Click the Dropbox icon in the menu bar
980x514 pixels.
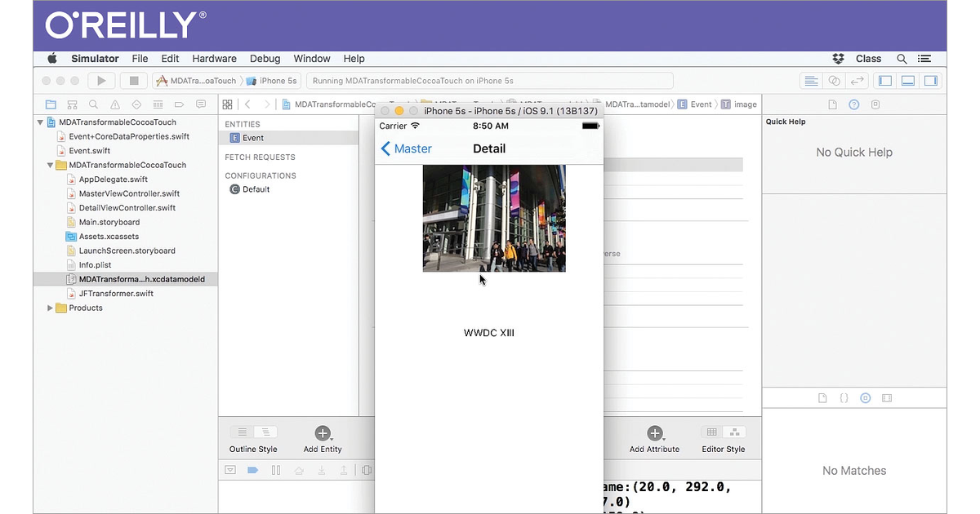click(837, 58)
